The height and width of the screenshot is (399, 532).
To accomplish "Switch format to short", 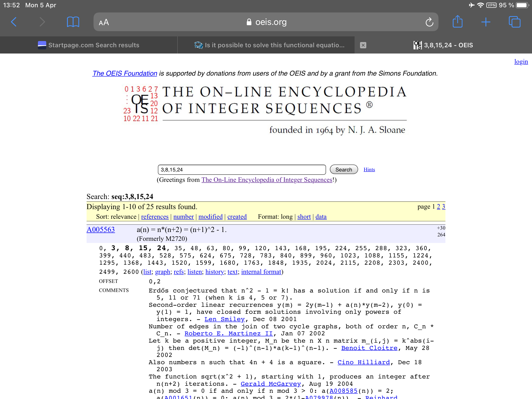I will (x=304, y=217).
